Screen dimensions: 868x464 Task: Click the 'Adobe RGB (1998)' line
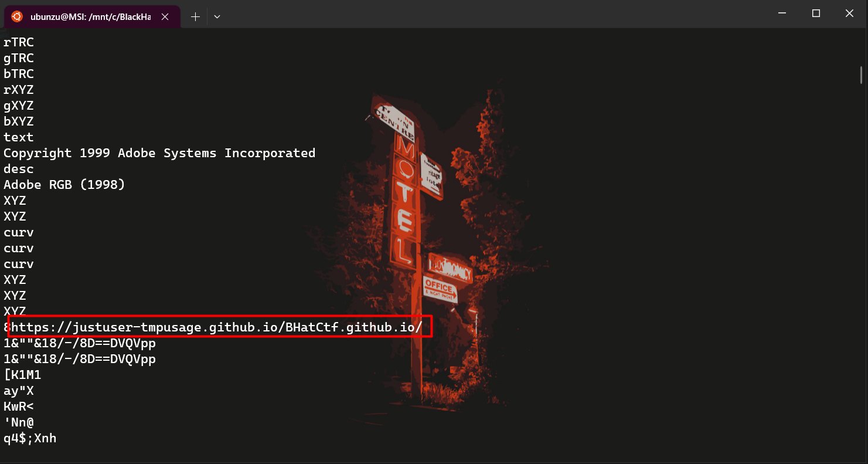64,185
